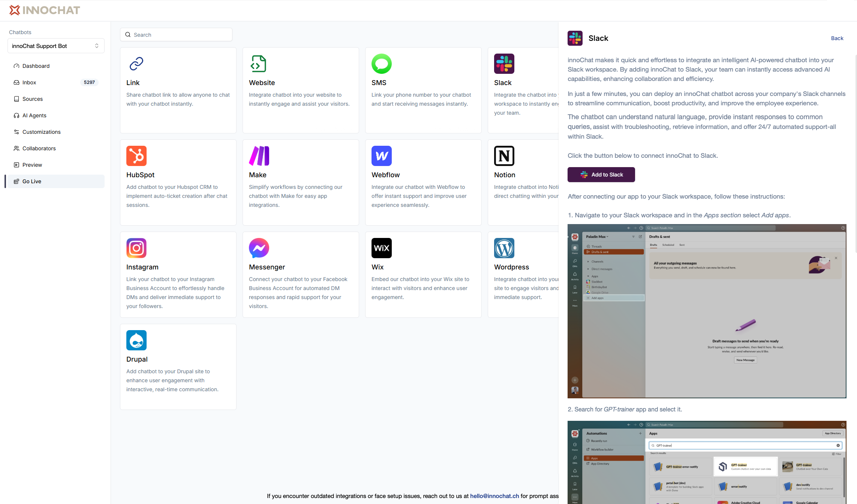
Task: Click the Notion logo icon
Action: tap(504, 156)
